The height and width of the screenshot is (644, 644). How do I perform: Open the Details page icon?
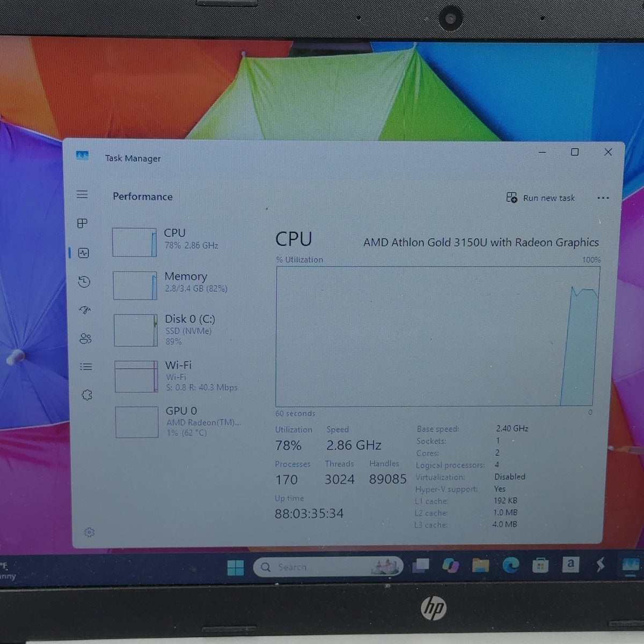point(86,367)
